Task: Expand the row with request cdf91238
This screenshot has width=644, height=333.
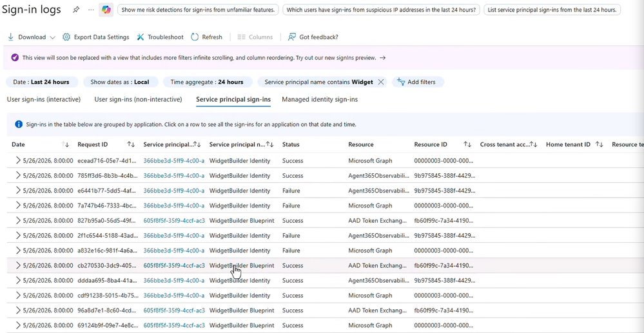Action: pos(18,295)
